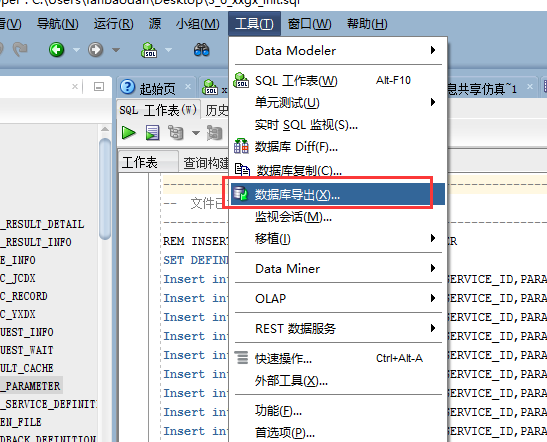Open the 源 menu
Screen dimensions: 547x442
pyautogui.click(x=155, y=24)
